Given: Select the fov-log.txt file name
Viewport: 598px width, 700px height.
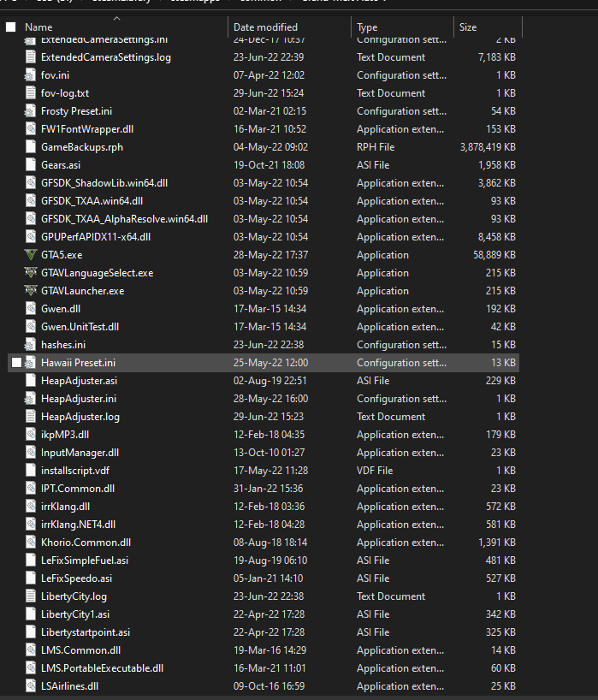Looking at the screenshot, I should pyautogui.click(x=65, y=93).
